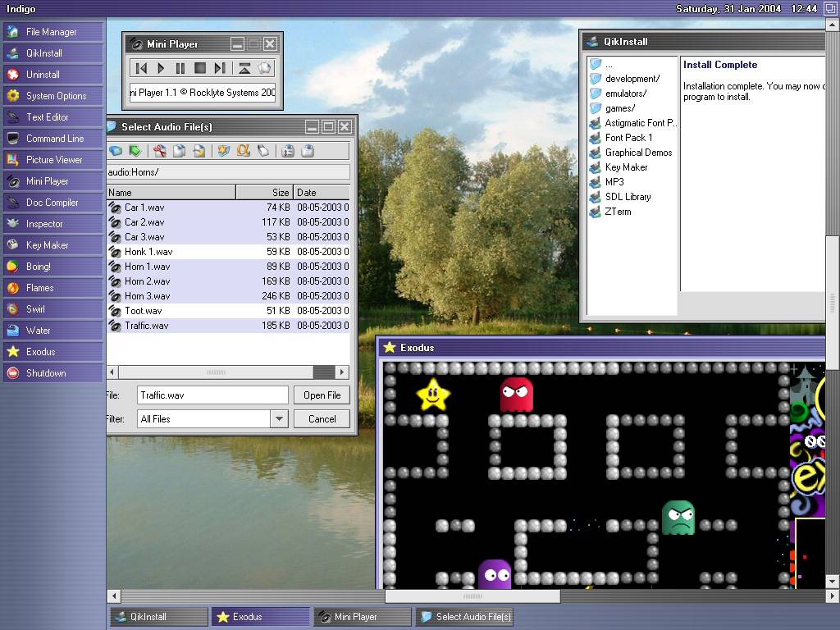Skip to next track in Mini Player
This screenshot has height=630, width=840.
tap(220, 68)
